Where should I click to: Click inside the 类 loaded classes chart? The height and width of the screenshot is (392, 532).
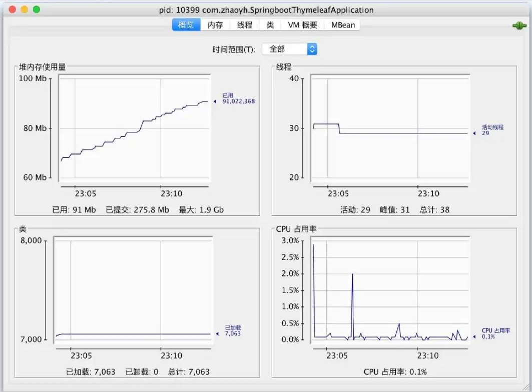click(134, 290)
